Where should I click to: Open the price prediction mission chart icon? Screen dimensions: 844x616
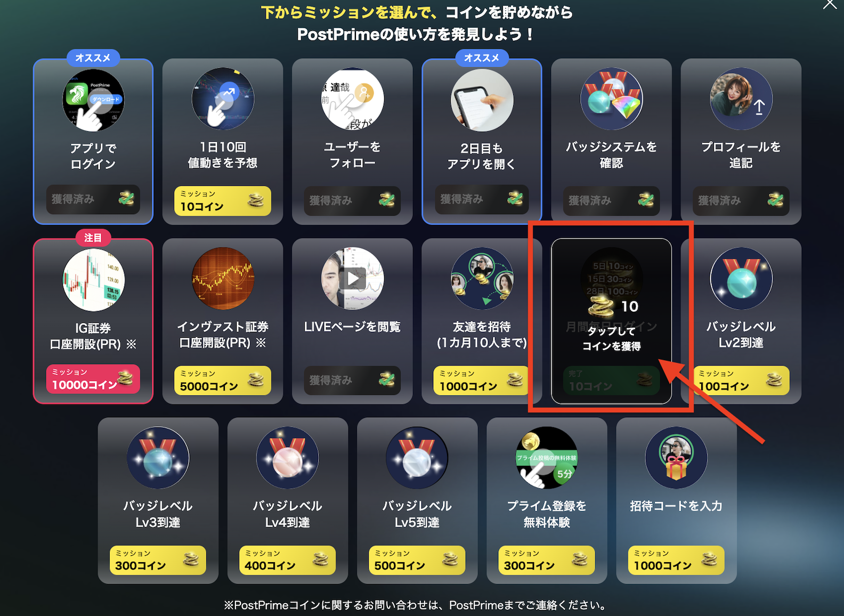(223, 99)
